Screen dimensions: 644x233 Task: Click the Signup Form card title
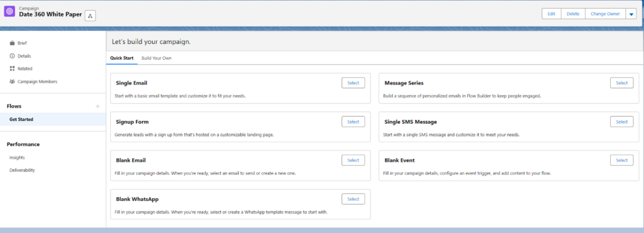point(132,122)
